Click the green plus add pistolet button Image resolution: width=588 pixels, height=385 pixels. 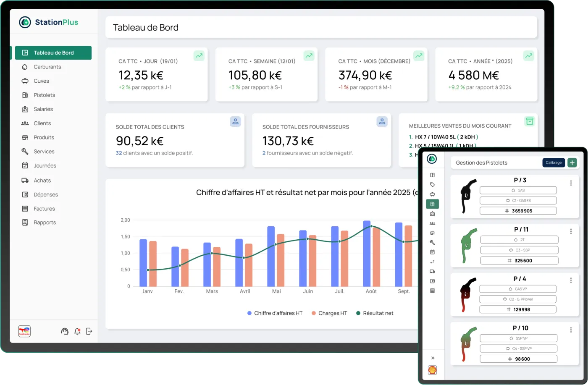click(x=572, y=162)
